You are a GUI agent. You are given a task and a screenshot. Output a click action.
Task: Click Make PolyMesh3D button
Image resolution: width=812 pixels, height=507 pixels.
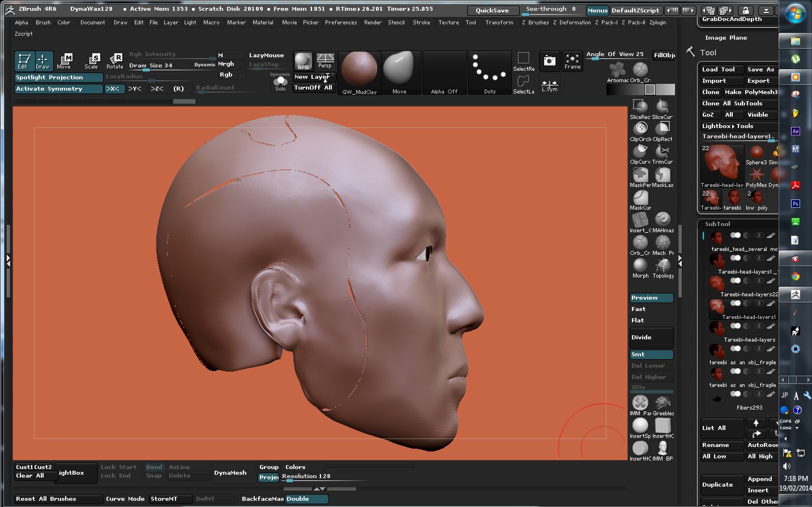pos(751,92)
